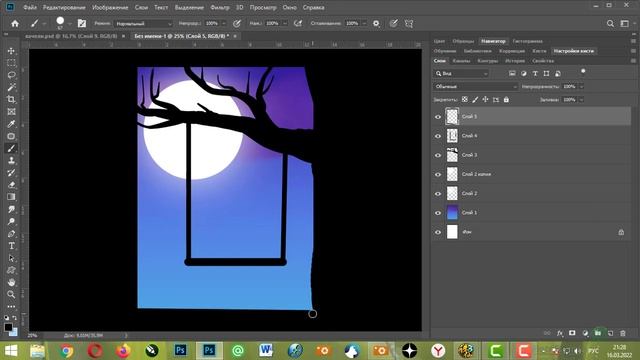Select the Frame tool
This screenshot has width=640, height=360.
pyautogui.click(x=11, y=111)
